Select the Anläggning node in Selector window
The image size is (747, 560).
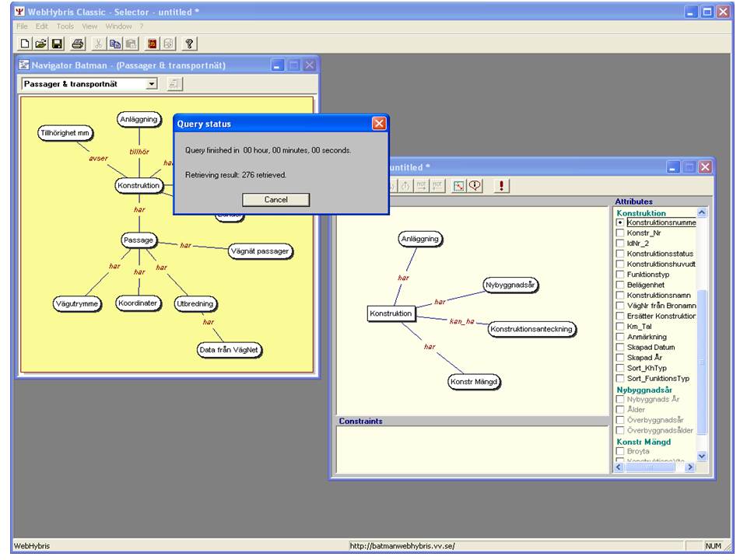419,239
